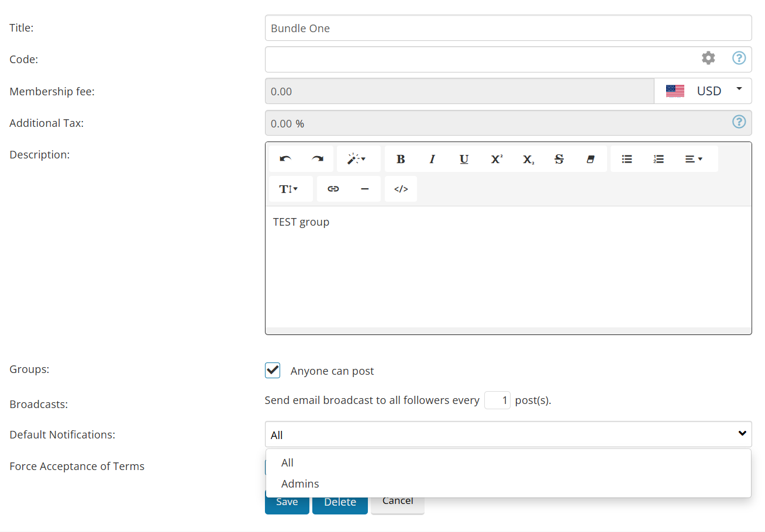Click into the Title input field
Viewport: 765px width, 532px height.
coord(508,28)
